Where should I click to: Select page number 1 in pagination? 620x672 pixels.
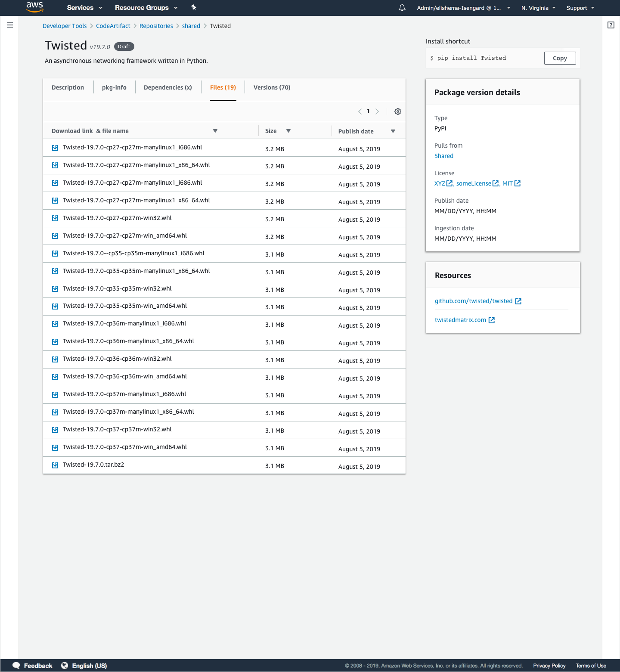click(x=368, y=111)
